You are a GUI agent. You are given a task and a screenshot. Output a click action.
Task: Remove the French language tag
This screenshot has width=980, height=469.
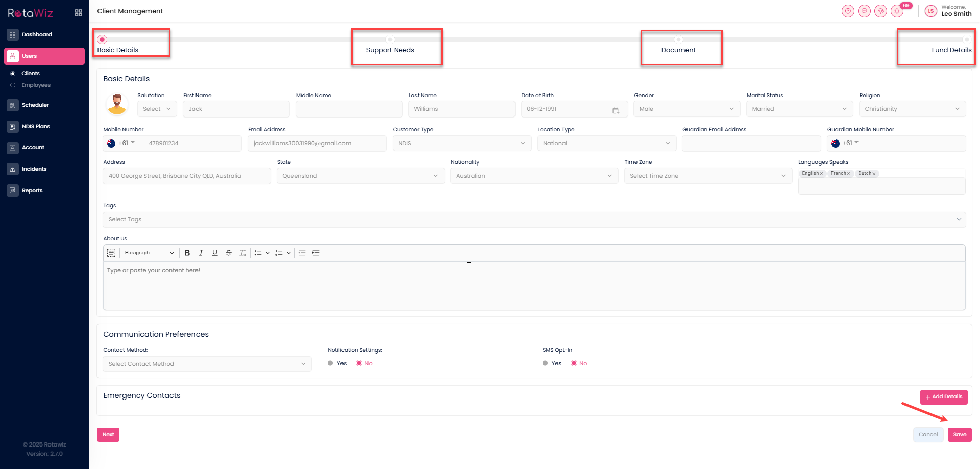[x=848, y=174]
